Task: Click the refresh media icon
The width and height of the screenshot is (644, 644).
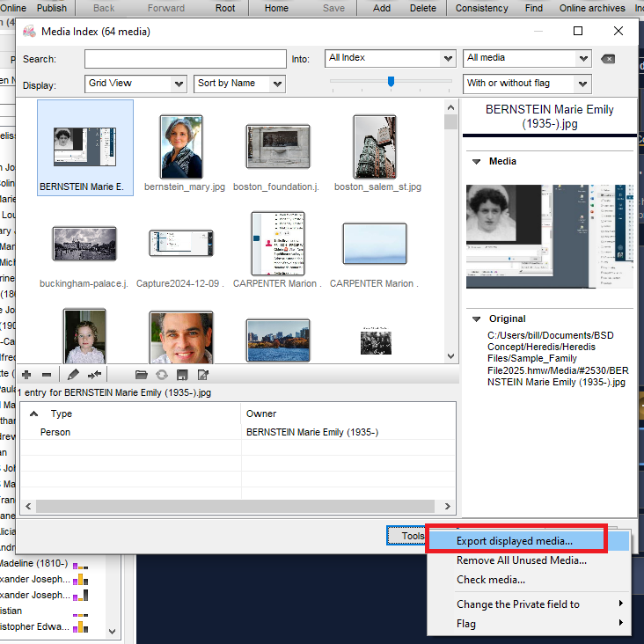Action: click(162, 375)
